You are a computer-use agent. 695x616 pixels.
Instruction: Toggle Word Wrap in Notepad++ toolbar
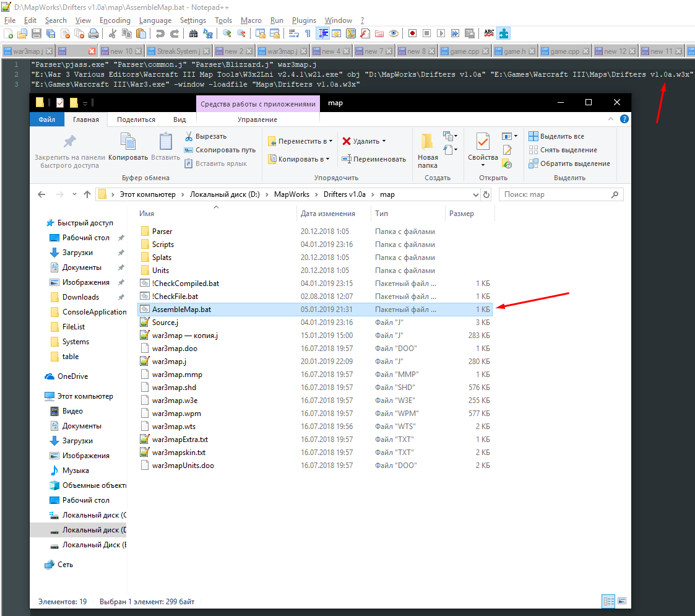[293, 33]
